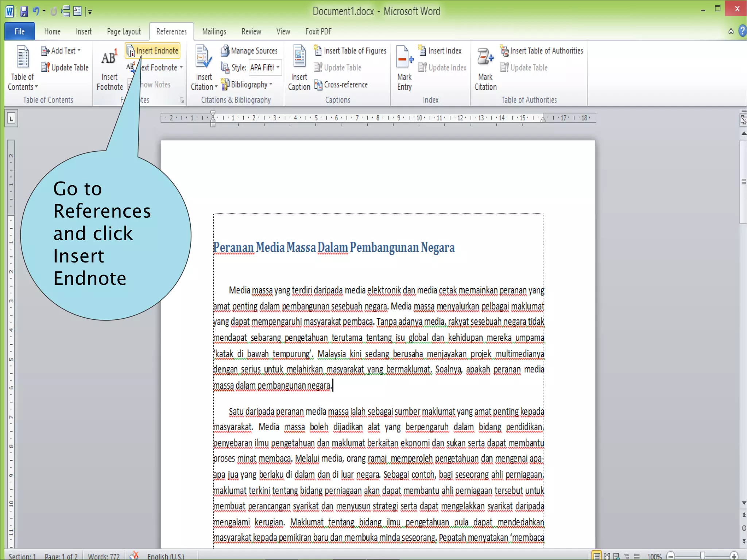The image size is (747, 560).
Task: Open the Insert Citation menu
Action: click(204, 68)
